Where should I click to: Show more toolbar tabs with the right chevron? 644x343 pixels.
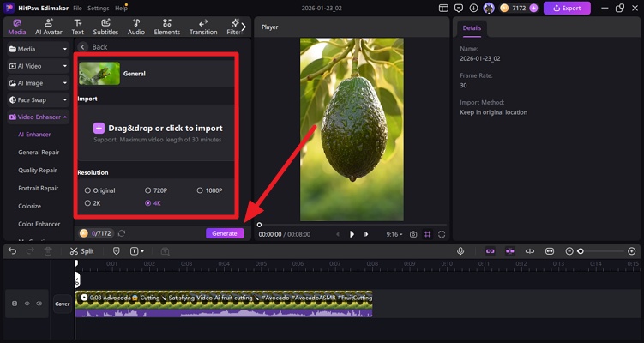[244, 27]
